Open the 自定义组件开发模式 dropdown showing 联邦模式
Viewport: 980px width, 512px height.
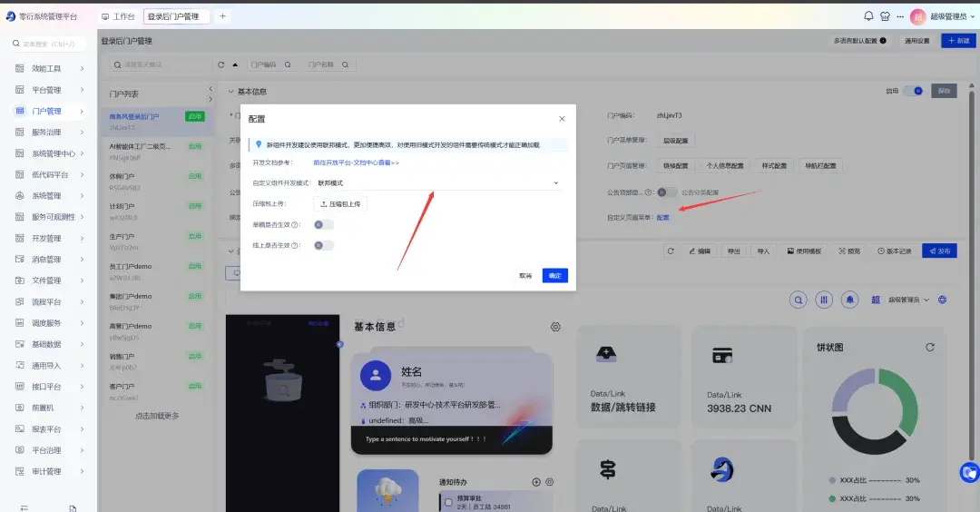pyautogui.click(x=437, y=183)
